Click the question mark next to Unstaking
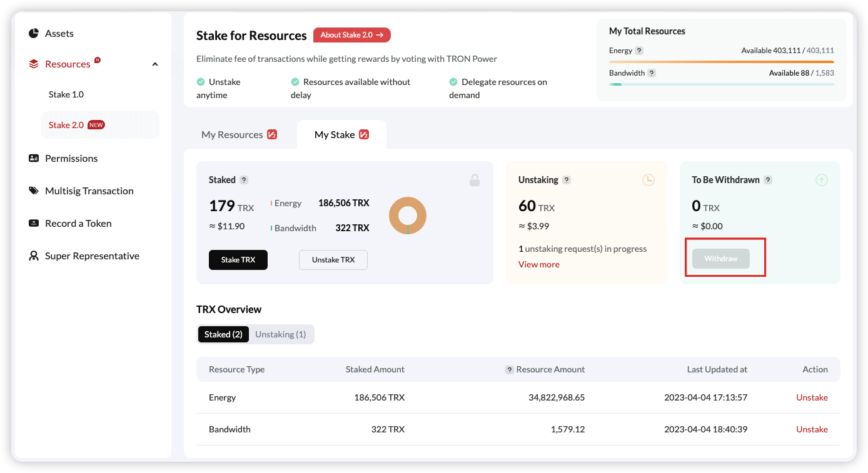Viewport: 868px width, 473px height. 567,180
